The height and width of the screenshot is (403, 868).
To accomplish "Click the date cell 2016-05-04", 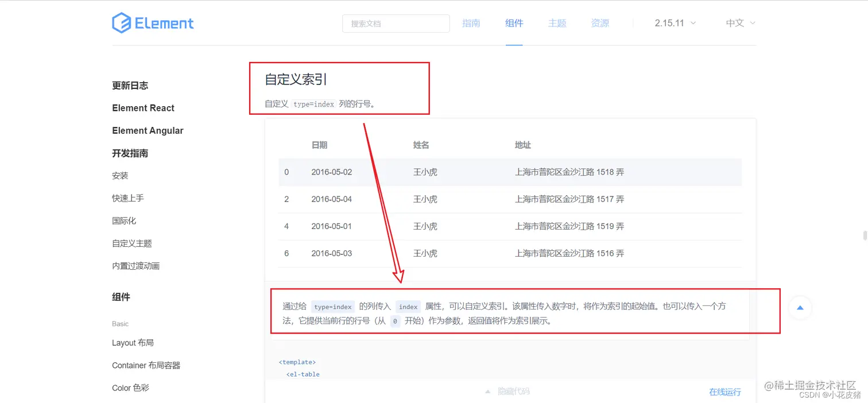I will point(331,199).
